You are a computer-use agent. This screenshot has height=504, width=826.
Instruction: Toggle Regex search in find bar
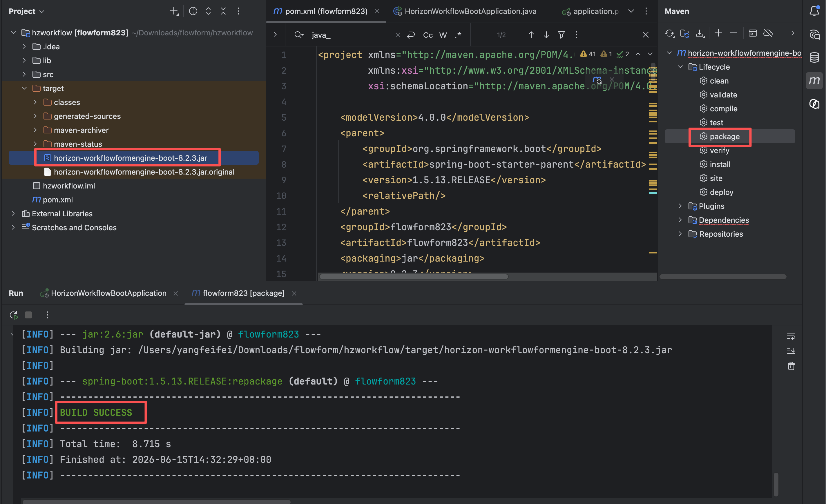(x=458, y=35)
